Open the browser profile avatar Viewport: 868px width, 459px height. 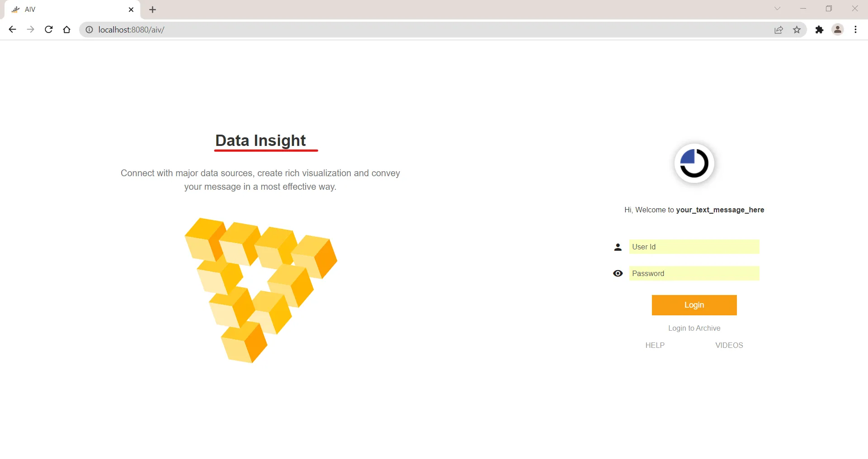[838, 30]
